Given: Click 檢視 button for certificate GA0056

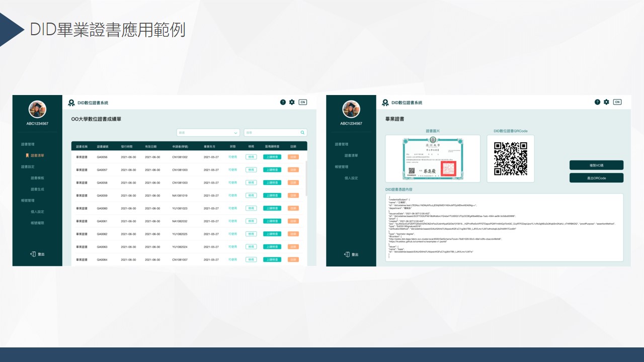Looking at the screenshot, I should coord(250,157).
